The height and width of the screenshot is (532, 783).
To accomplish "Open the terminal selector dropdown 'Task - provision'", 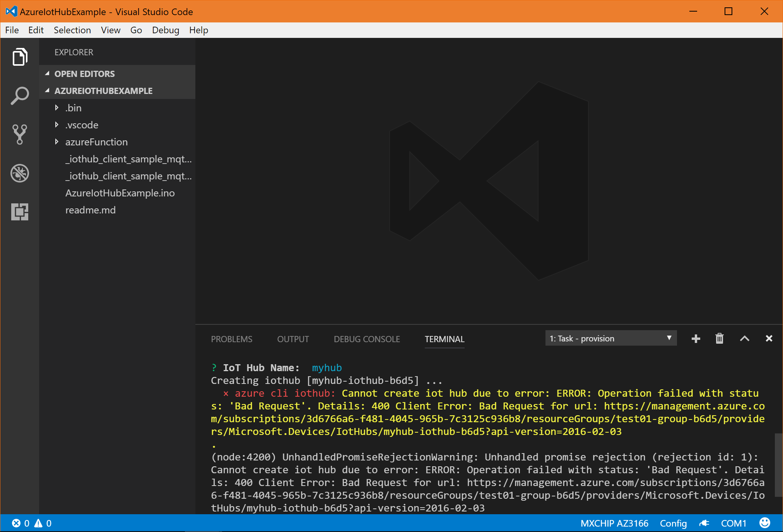I will pyautogui.click(x=611, y=338).
